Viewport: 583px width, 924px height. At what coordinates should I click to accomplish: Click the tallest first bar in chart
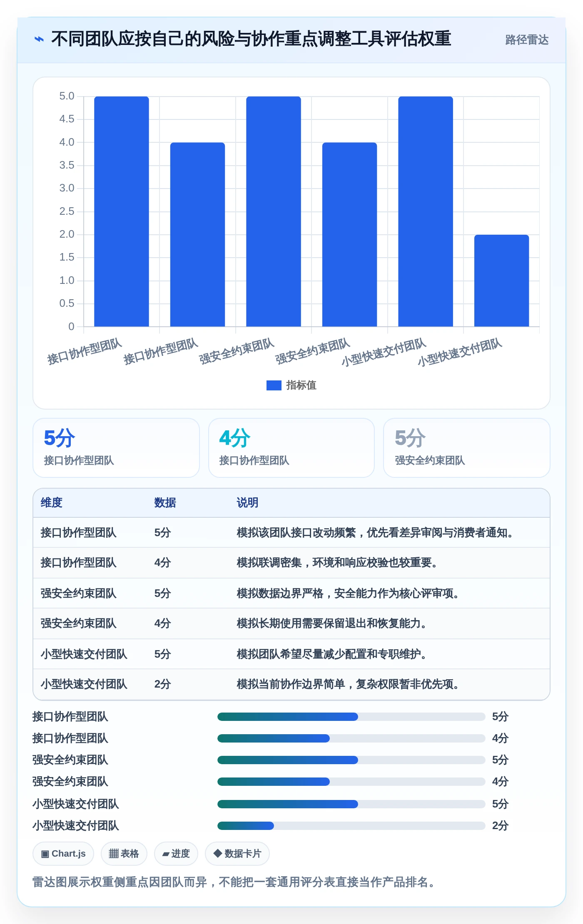(x=122, y=211)
